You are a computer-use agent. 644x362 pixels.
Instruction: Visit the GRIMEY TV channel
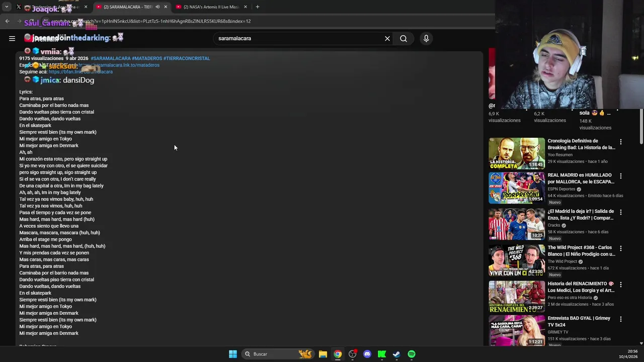558,332
